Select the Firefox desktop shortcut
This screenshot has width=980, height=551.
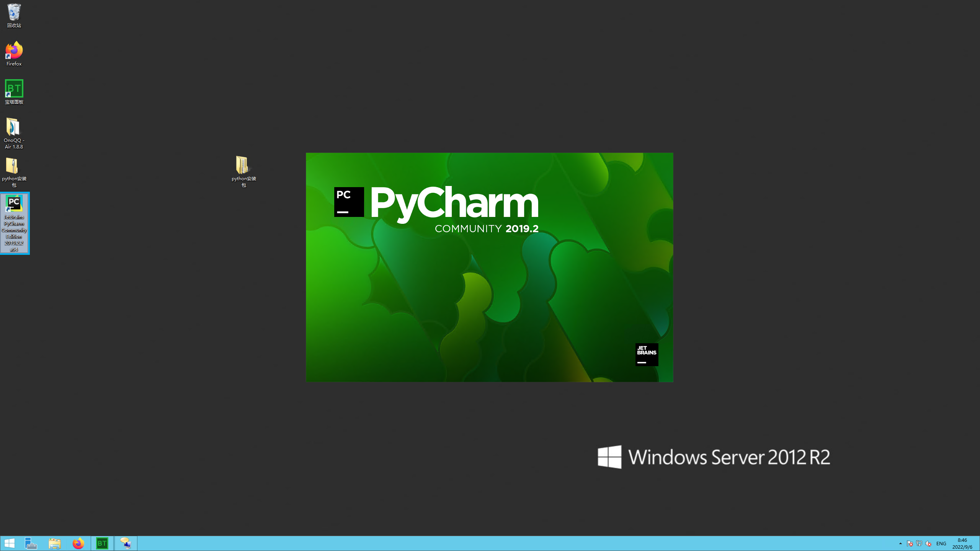pyautogui.click(x=14, y=54)
